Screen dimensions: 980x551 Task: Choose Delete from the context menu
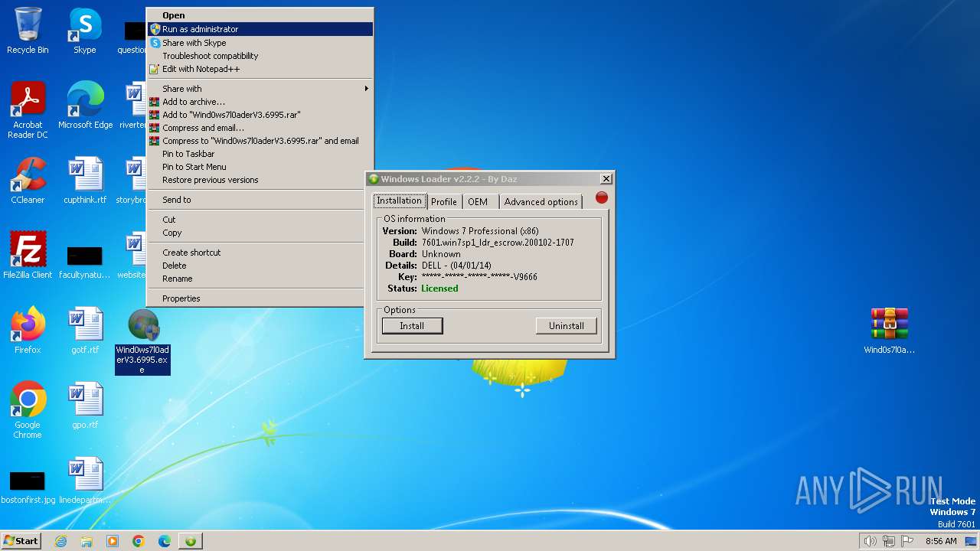pos(260,266)
